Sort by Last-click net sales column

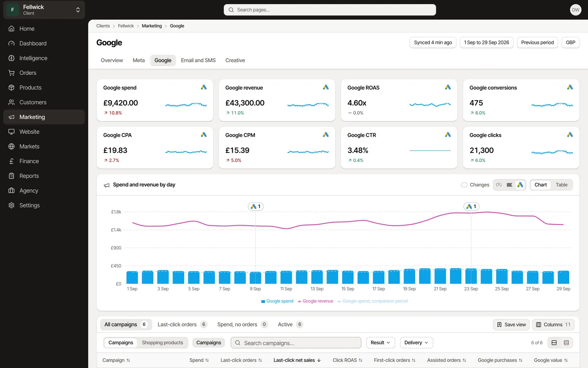[x=297, y=360]
